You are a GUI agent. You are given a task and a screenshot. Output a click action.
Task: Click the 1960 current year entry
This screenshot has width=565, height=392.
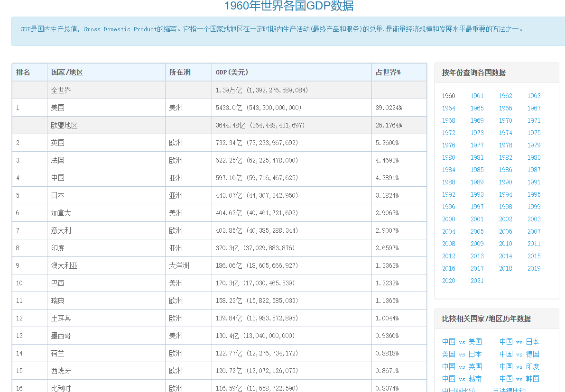(x=448, y=96)
